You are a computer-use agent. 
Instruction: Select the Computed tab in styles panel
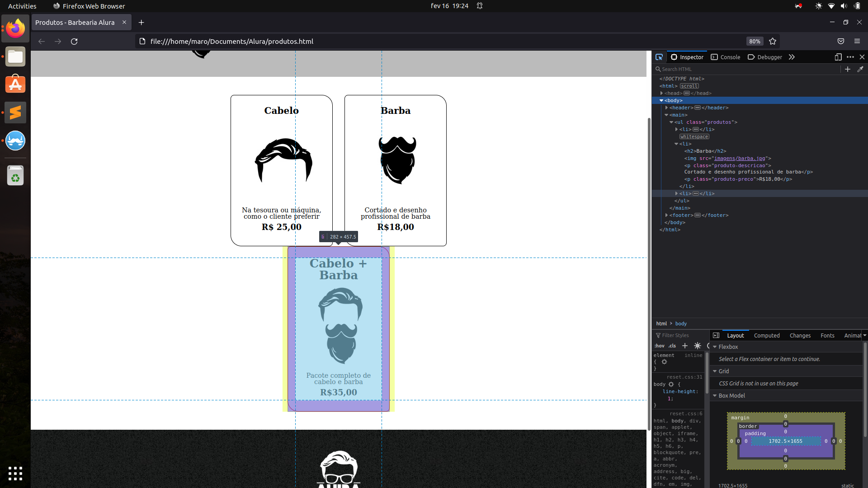767,335
